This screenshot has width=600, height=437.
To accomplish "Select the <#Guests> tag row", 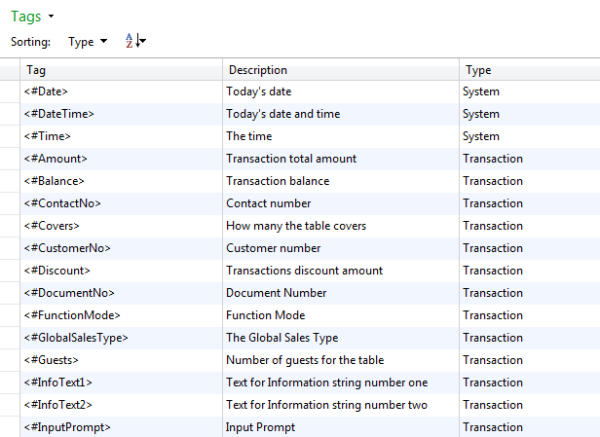I will [51, 360].
